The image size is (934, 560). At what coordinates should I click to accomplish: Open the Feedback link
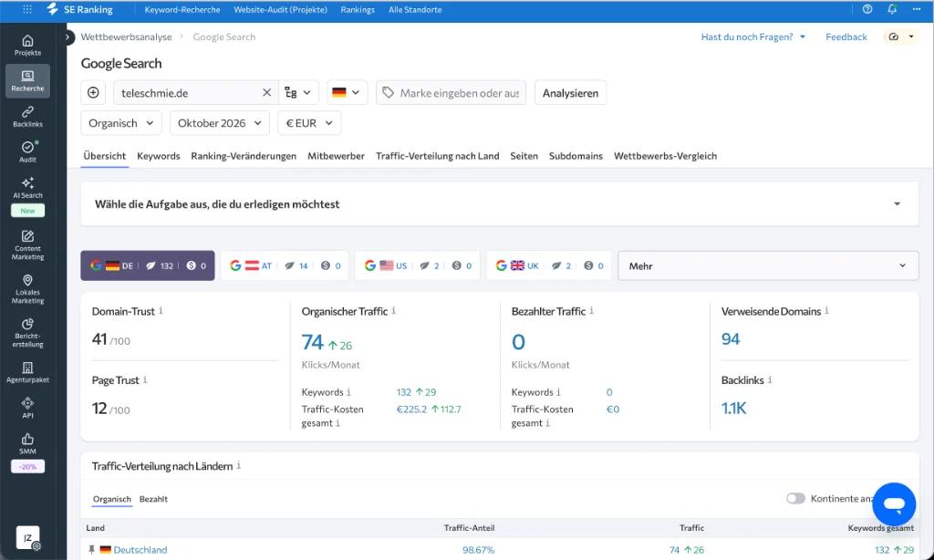(x=846, y=36)
